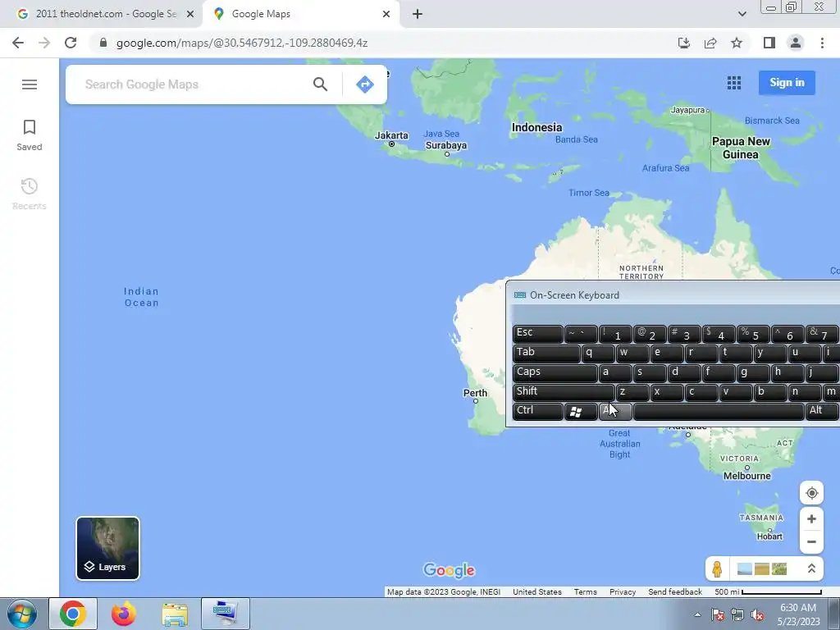Image resolution: width=840 pixels, height=630 pixels.
Task: Close the theoldnet.com Google Search tab
Action: pyautogui.click(x=190, y=14)
